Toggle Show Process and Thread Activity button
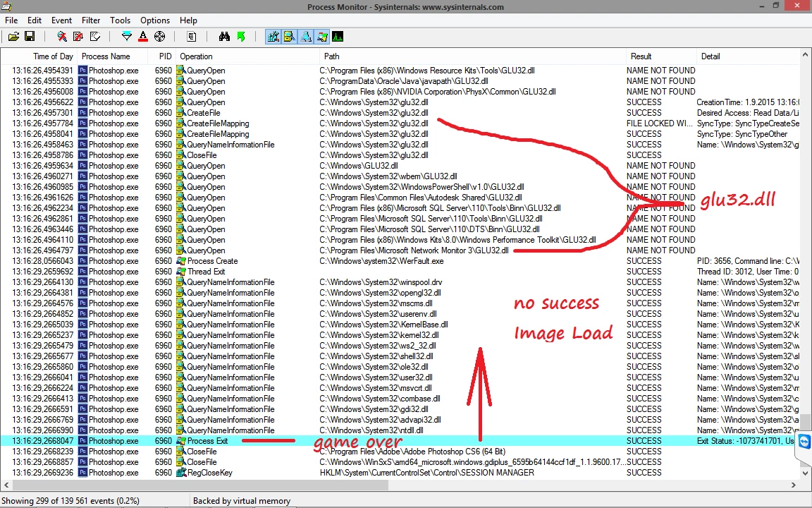The width and height of the screenshot is (812, 508). click(x=322, y=36)
